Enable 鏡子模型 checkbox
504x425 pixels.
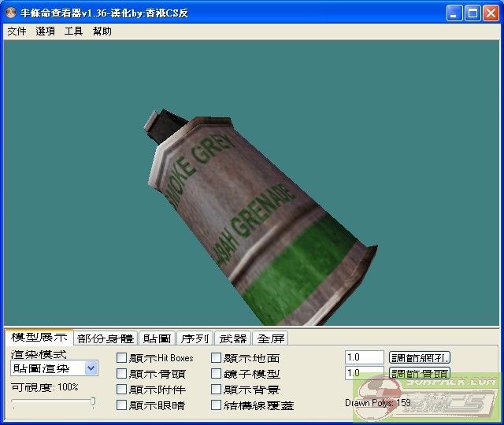pyautogui.click(x=216, y=374)
